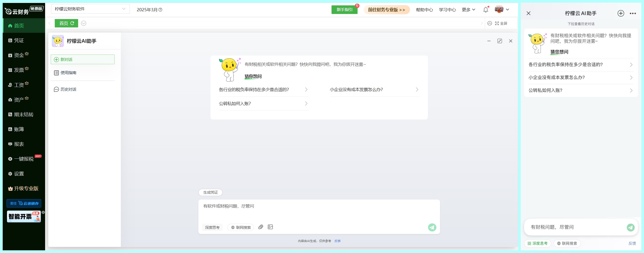
Task: Switch to the 首页 tab
Action: pos(66,23)
